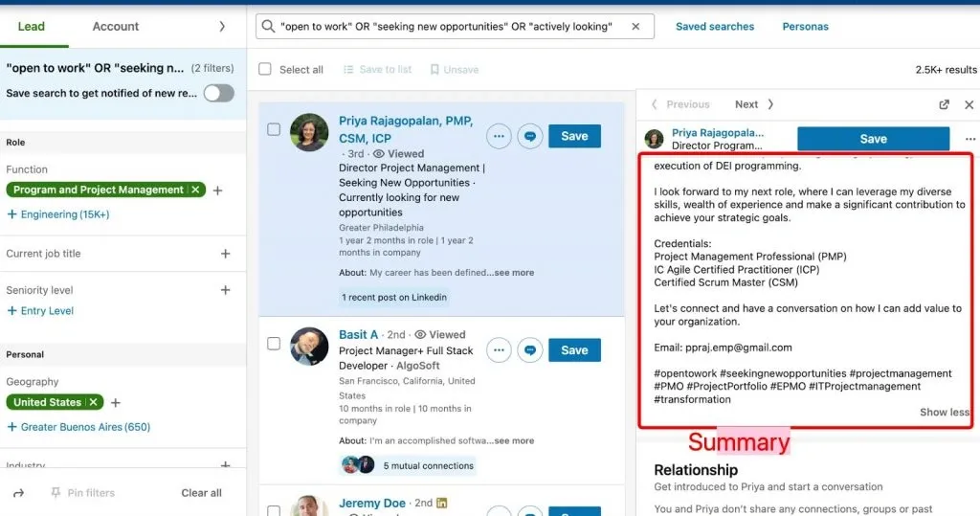Expand the filter tabs chevron arrow

[x=222, y=26]
